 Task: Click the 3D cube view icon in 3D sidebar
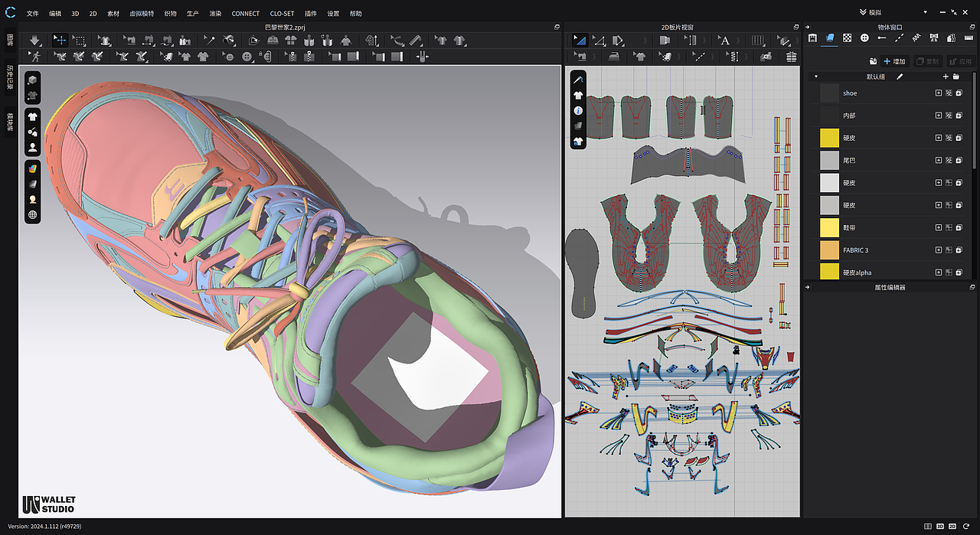coord(33,80)
